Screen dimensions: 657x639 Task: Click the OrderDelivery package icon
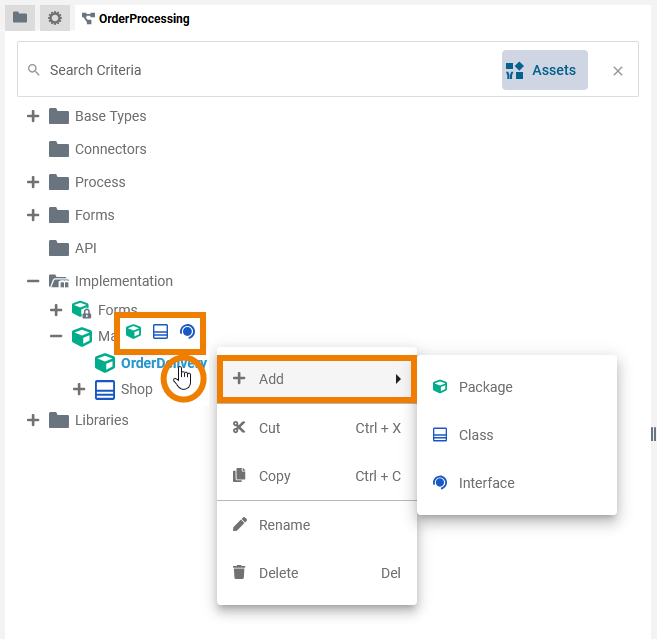105,363
